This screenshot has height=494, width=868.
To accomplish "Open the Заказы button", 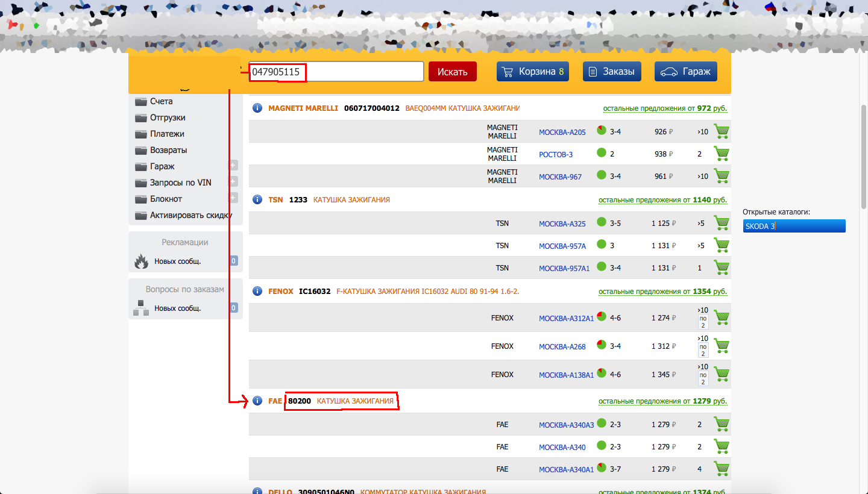I will [x=612, y=72].
